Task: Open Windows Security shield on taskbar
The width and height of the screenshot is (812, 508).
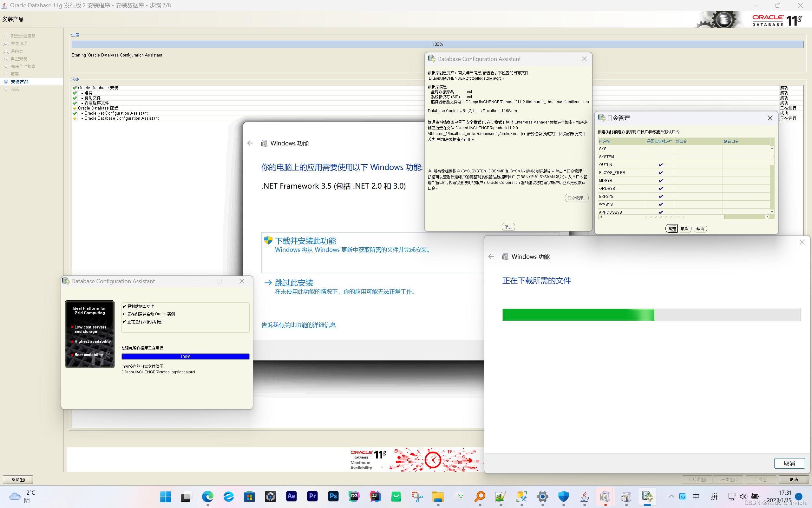Action: coord(564,496)
